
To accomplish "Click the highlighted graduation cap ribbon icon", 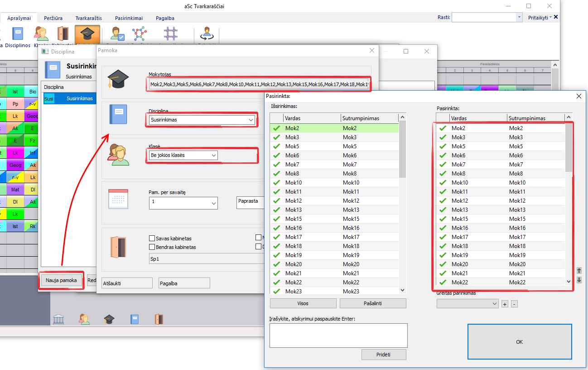I will tap(87, 34).
